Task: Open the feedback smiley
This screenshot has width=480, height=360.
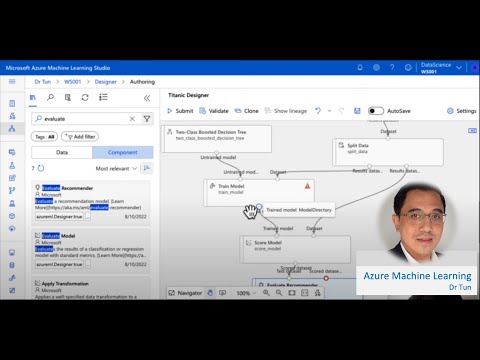Action: (408, 67)
